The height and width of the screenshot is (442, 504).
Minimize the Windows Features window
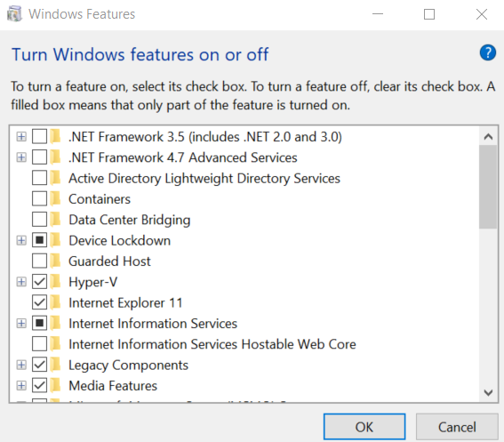click(x=378, y=14)
